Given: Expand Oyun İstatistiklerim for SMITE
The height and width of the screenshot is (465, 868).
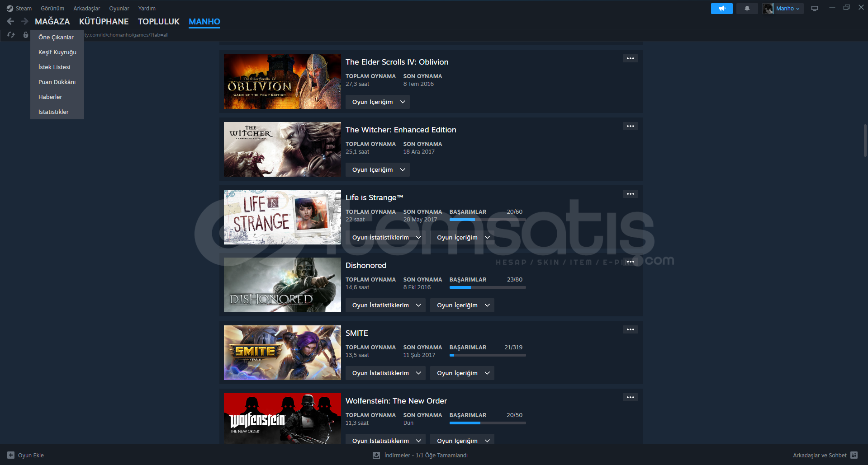Looking at the screenshot, I should [385, 373].
